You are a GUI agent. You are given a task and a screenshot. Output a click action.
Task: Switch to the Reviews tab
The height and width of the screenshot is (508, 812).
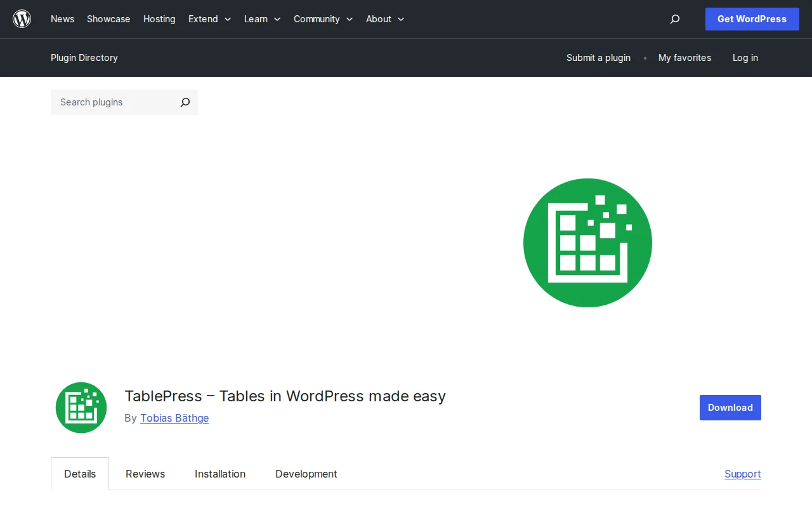coord(145,474)
